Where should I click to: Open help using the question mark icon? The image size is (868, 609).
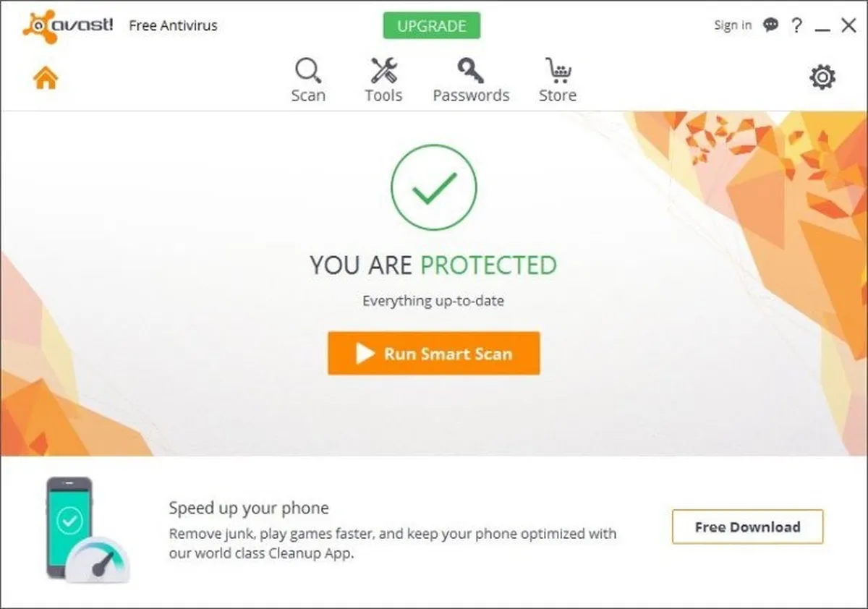(796, 25)
